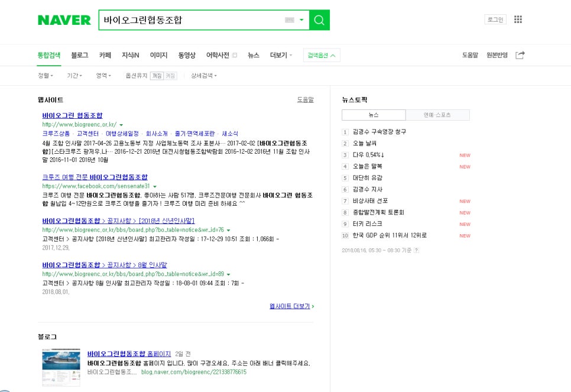This screenshot has height=392, width=571.
Task: Open the 상세검색 dropdown
Action: 203,76
